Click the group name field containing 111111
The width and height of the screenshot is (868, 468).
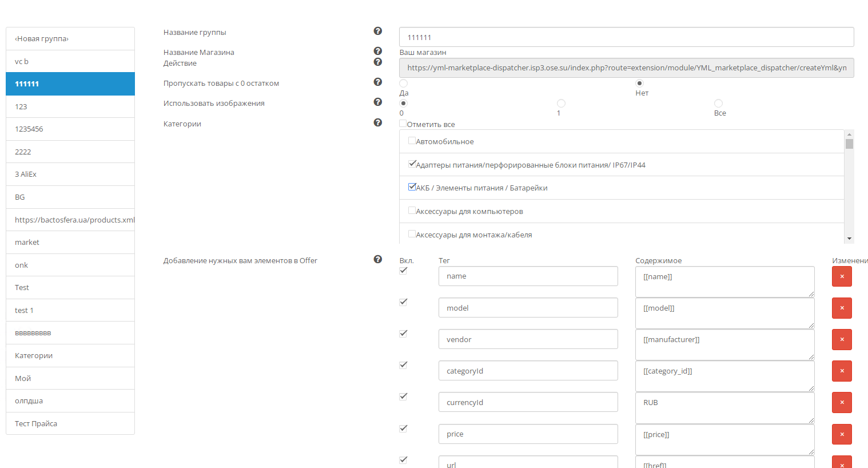[626, 36]
